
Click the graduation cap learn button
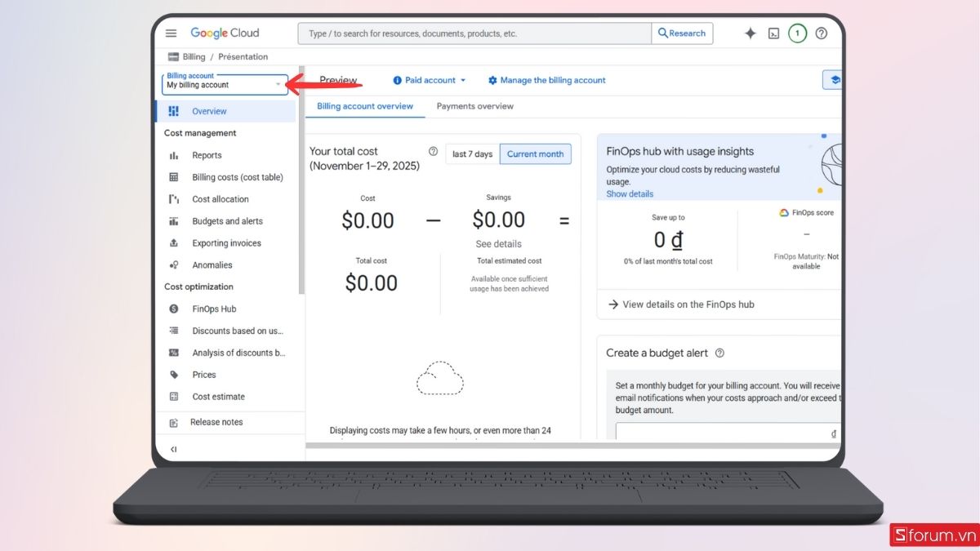833,80
